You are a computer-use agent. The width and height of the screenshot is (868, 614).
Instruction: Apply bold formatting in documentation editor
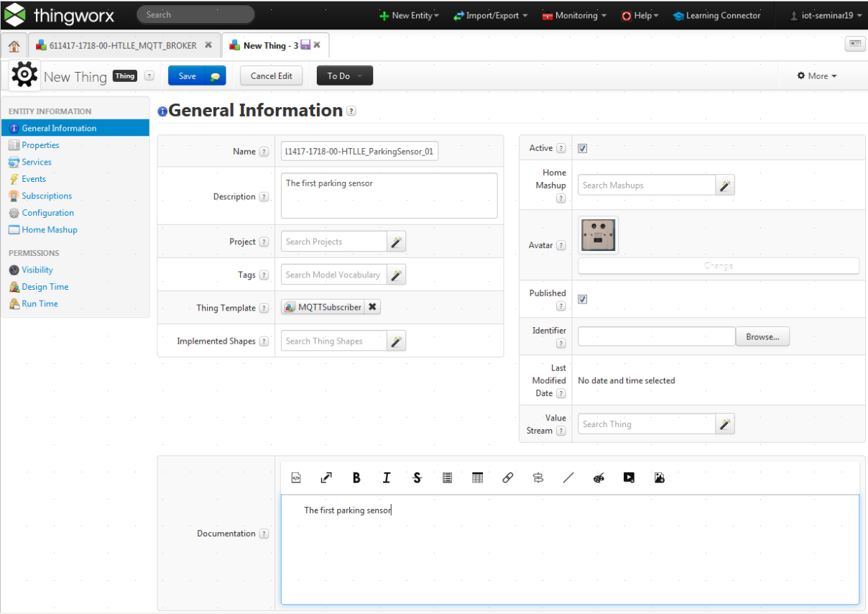[356, 477]
